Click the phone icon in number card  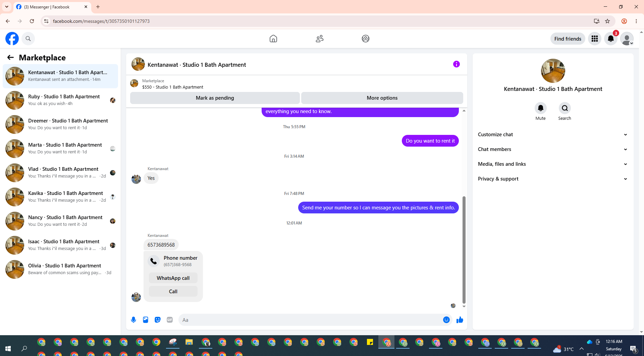[154, 261]
